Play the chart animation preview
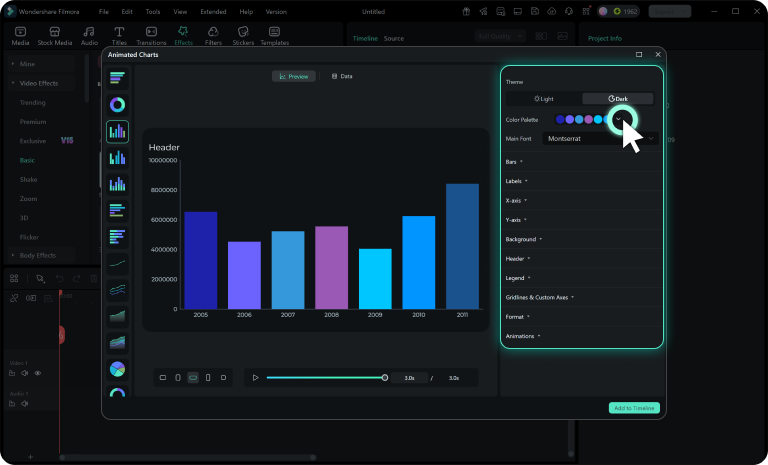768x465 pixels. point(255,378)
